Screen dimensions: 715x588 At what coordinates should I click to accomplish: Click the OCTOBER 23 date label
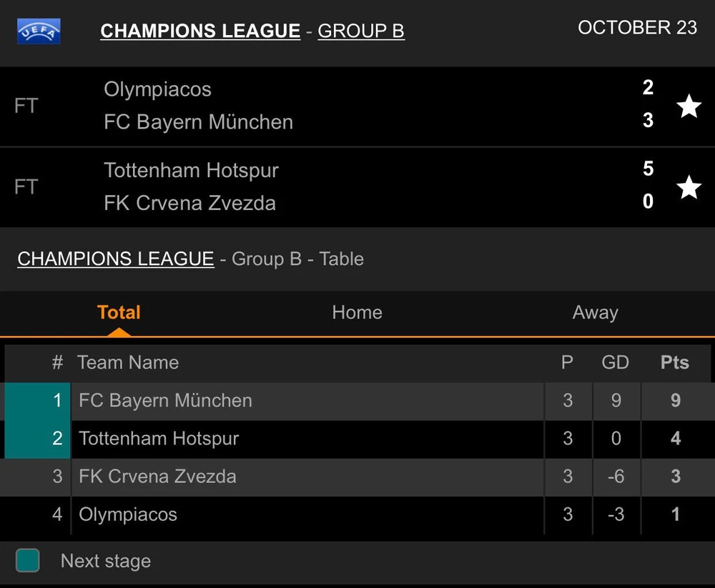click(x=637, y=28)
